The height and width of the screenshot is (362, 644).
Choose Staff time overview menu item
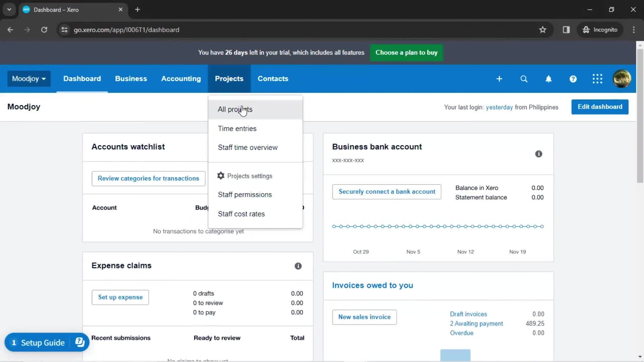(x=255, y=147)
